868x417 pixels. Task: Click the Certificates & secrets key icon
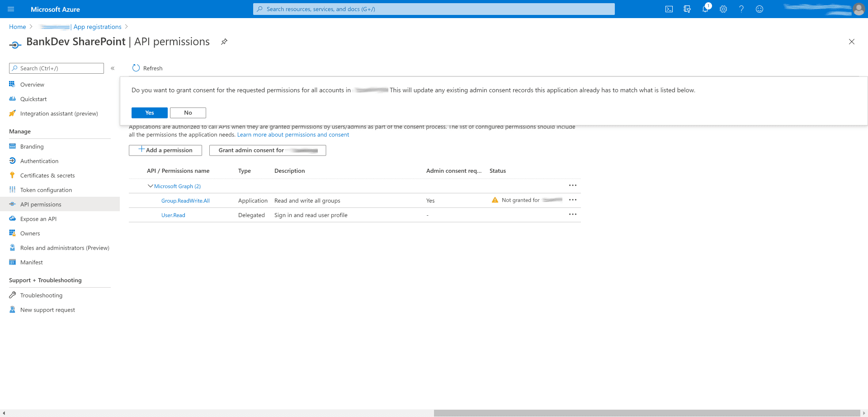(12, 175)
